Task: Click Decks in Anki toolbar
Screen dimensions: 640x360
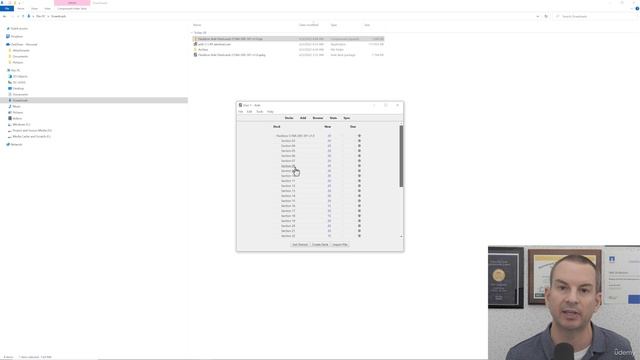Action: [x=289, y=118]
